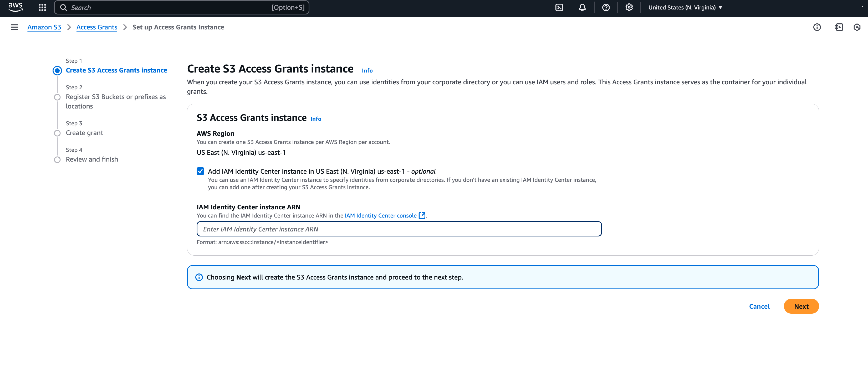Image resolution: width=868 pixels, height=372 pixels.
Task: Open the Settings gear icon
Action: click(x=629, y=7)
